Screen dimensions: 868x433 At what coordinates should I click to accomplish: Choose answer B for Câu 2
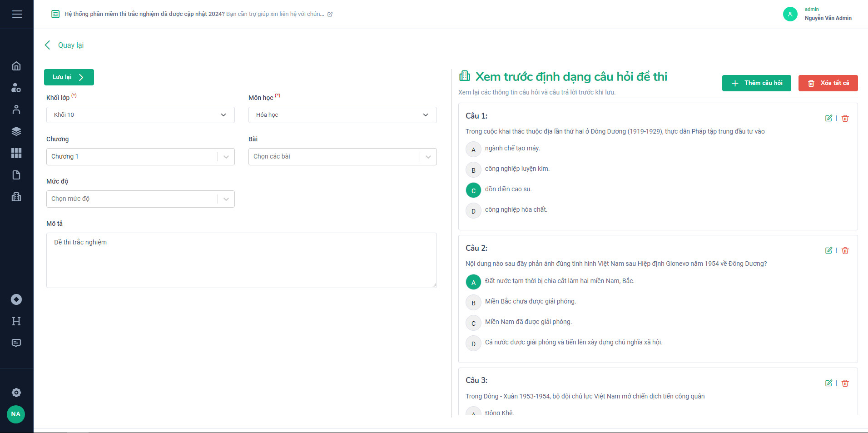473,303
